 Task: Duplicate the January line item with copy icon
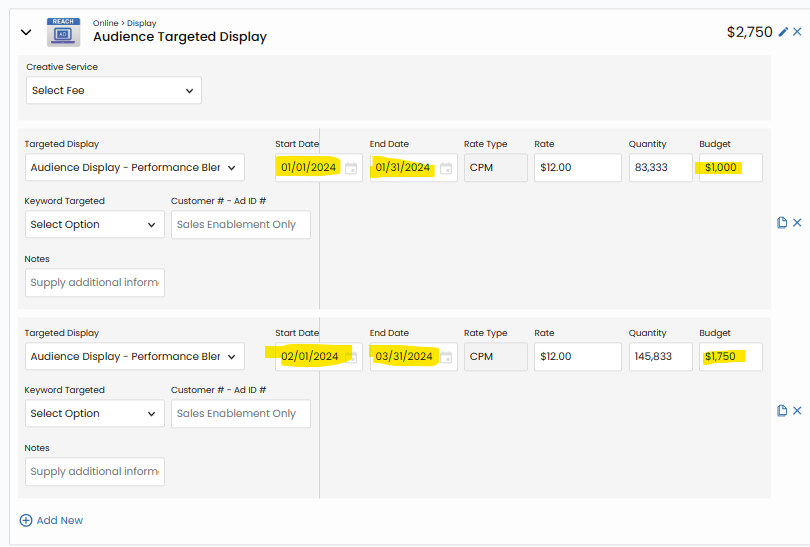pos(782,222)
